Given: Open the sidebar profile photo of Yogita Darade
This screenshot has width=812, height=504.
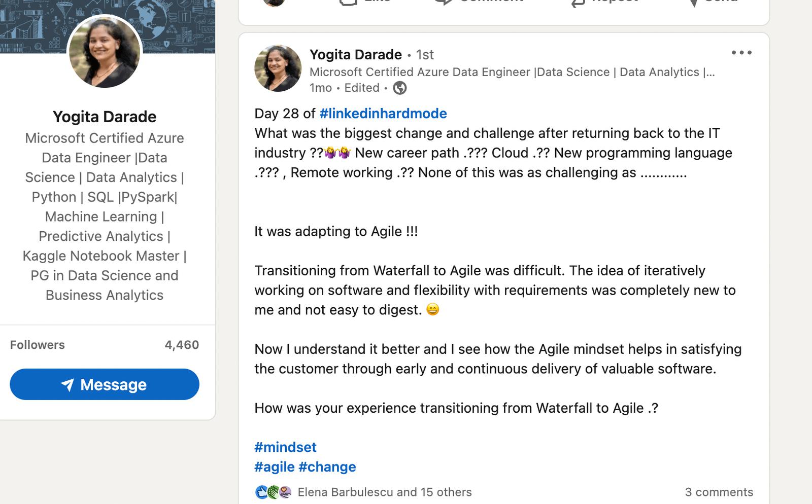Looking at the screenshot, I should [105, 51].
